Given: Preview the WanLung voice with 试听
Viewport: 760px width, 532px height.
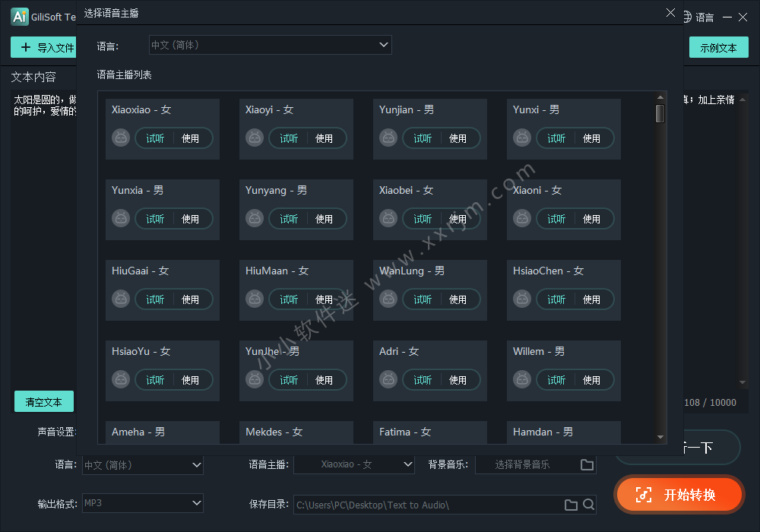Looking at the screenshot, I should point(423,299).
